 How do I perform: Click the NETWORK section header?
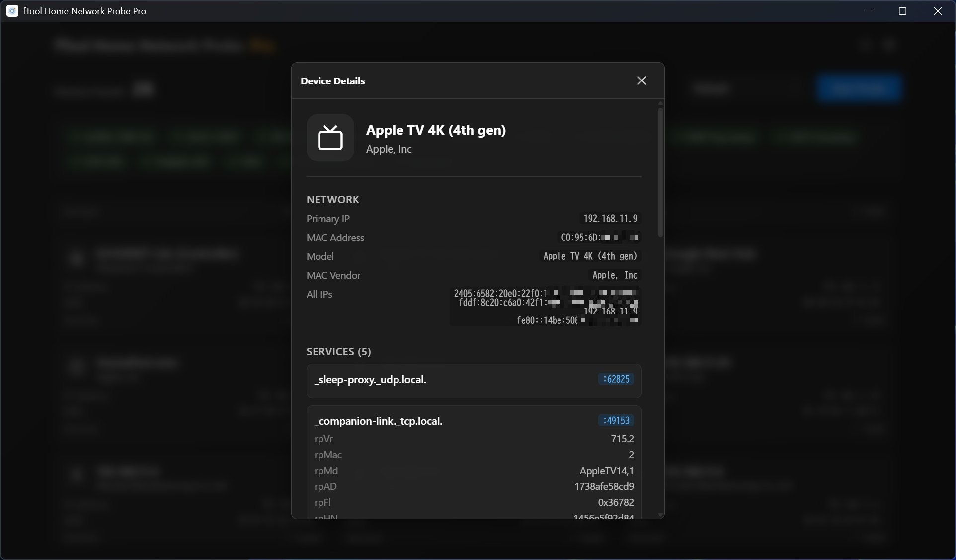332,200
